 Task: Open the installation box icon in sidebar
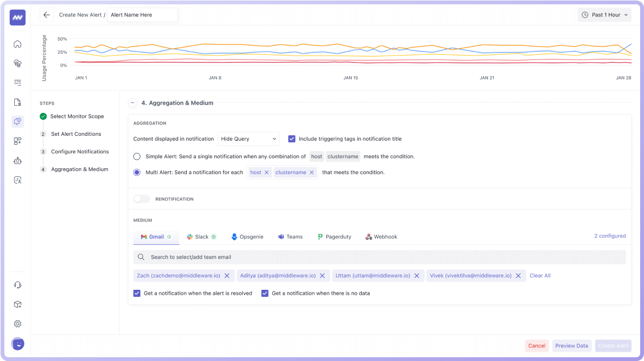(x=17, y=305)
